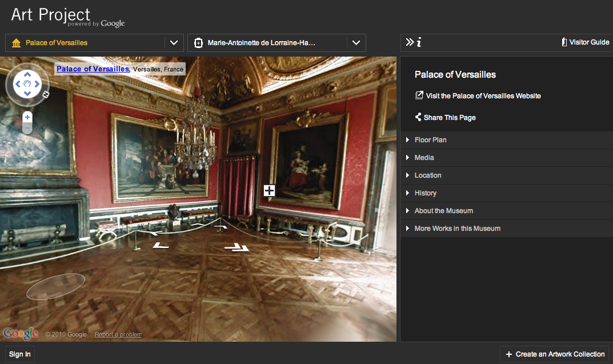
Task: Open the Palace of Versailles museum dropdown
Action: [x=174, y=43]
